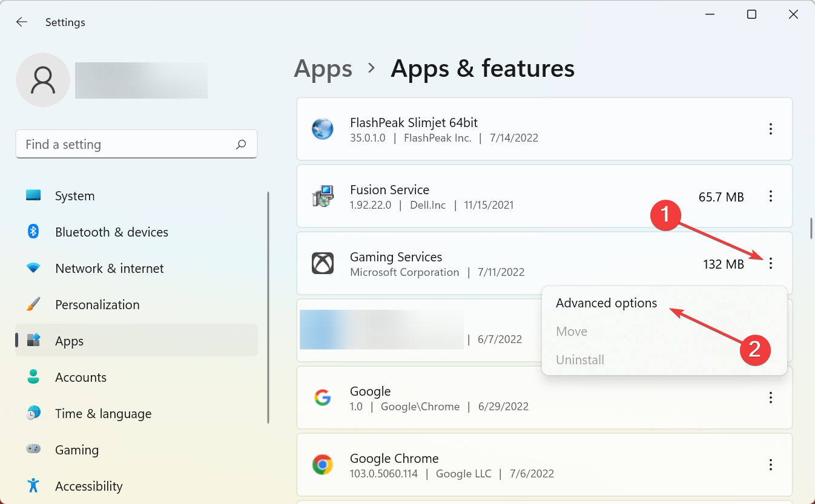The width and height of the screenshot is (815, 504).
Task: Click the sidebar navigation scrollbar
Action: (x=268, y=307)
